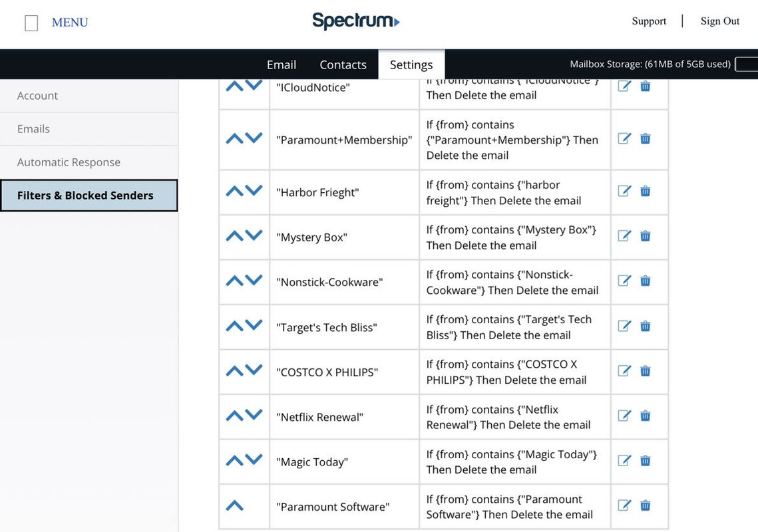Screen dimensions: 758x532
Task: Edit the "Netflix Renewal" filter
Action: (x=624, y=416)
